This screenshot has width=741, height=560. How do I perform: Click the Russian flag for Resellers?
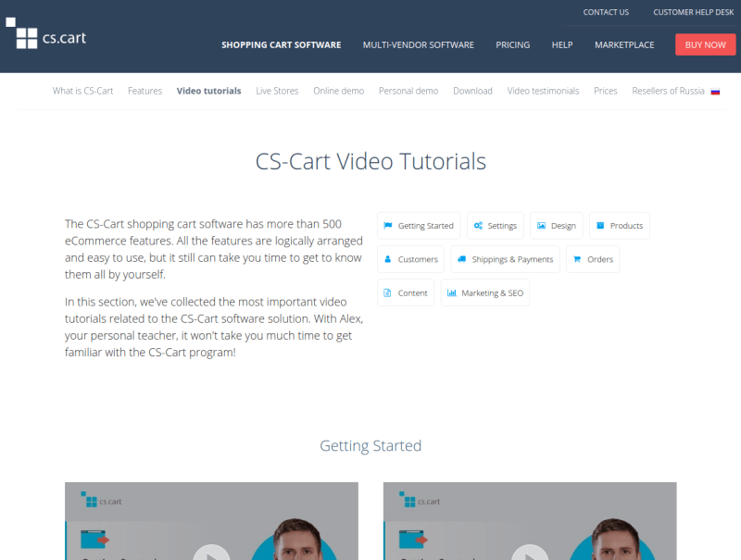(714, 90)
